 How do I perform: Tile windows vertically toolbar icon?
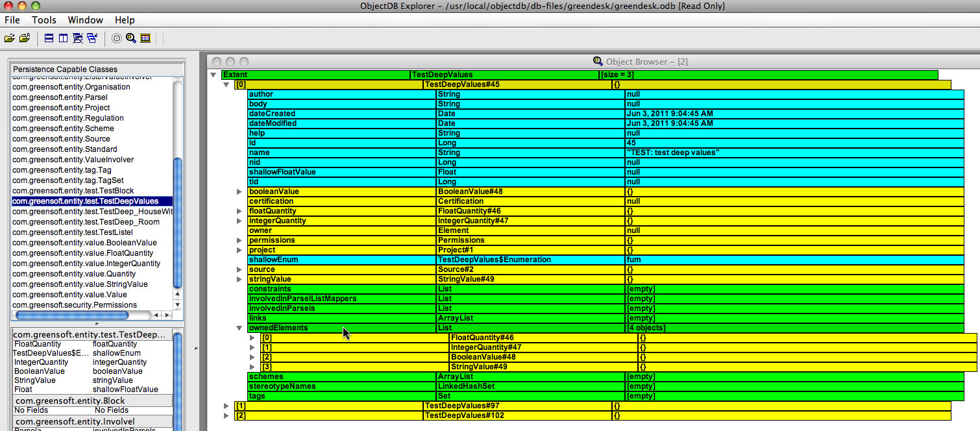click(63, 38)
